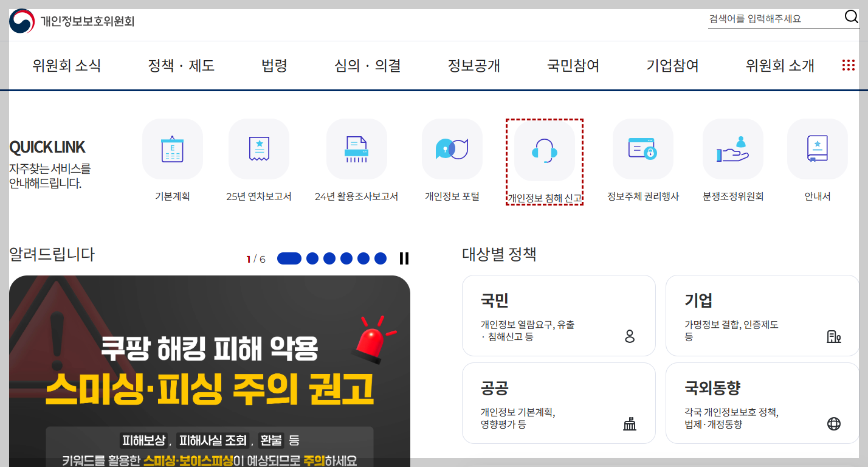
Task: Open the 국민 policy card heading
Action: click(x=494, y=300)
